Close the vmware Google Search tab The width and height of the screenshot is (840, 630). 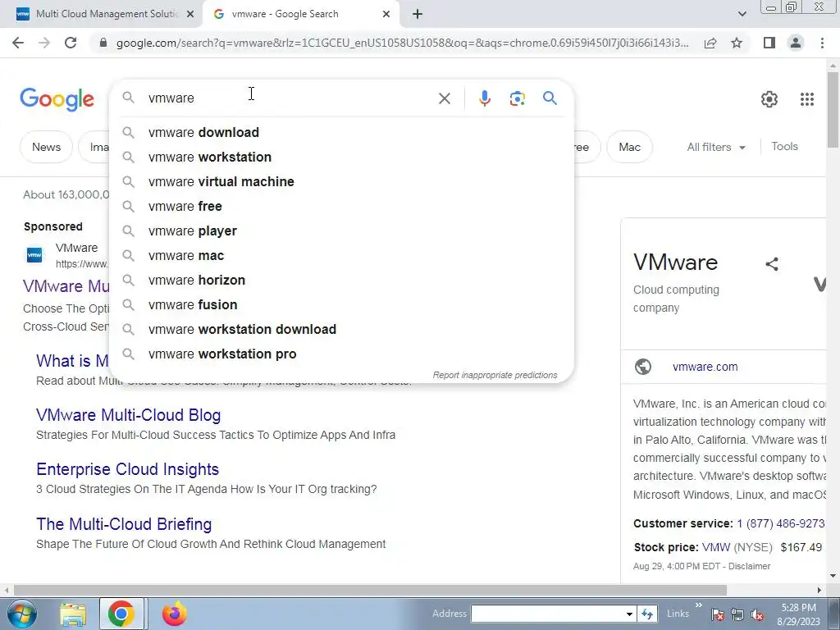click(386, 15)
